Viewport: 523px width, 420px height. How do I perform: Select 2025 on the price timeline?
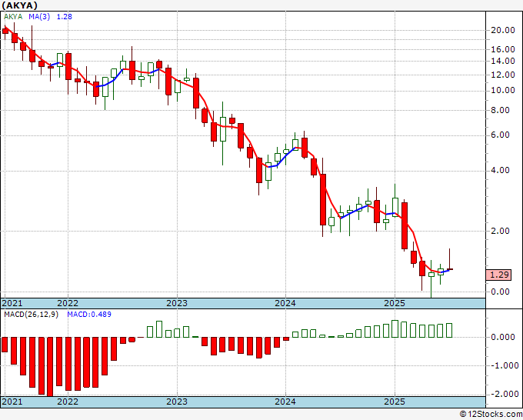395,303
